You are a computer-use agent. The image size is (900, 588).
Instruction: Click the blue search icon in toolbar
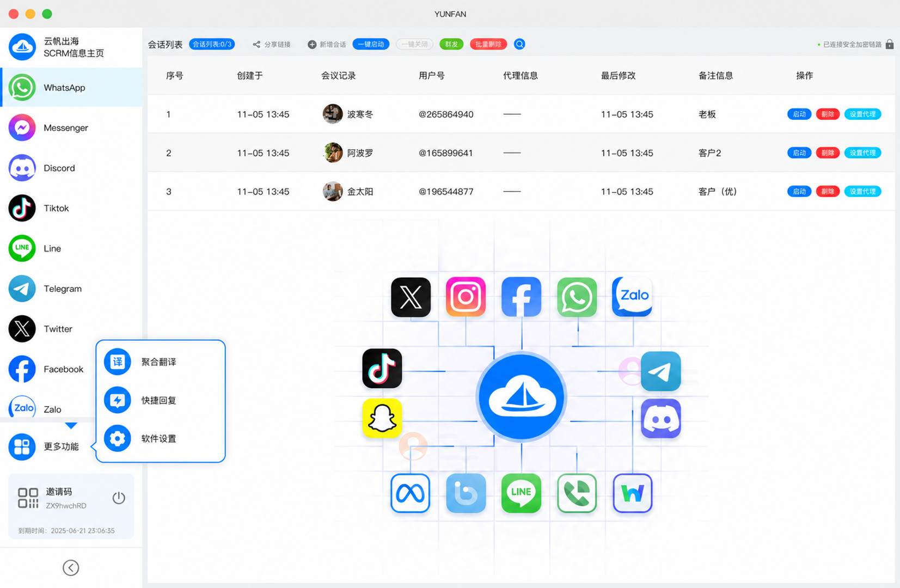[x=519, y=44]
